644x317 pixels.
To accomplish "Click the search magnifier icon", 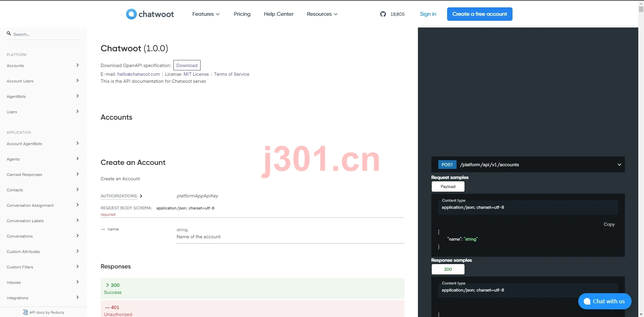I will [x=9, y=34].
